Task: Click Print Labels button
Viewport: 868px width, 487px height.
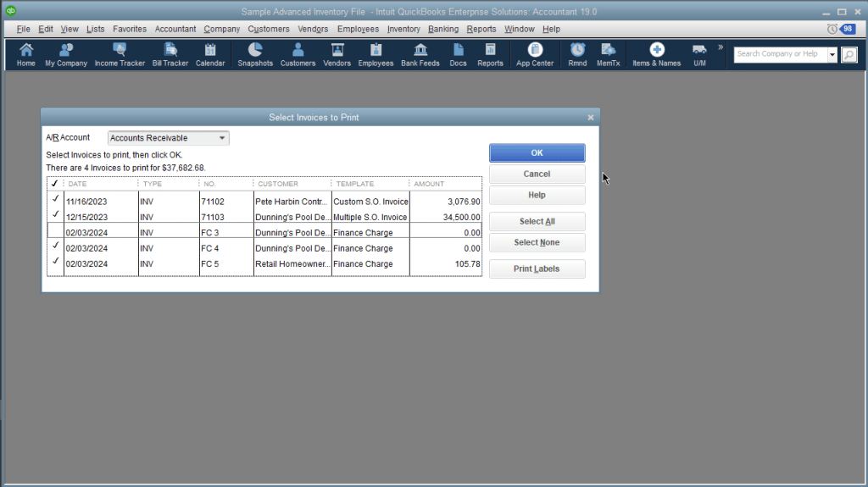Action: tap(537, 269)
